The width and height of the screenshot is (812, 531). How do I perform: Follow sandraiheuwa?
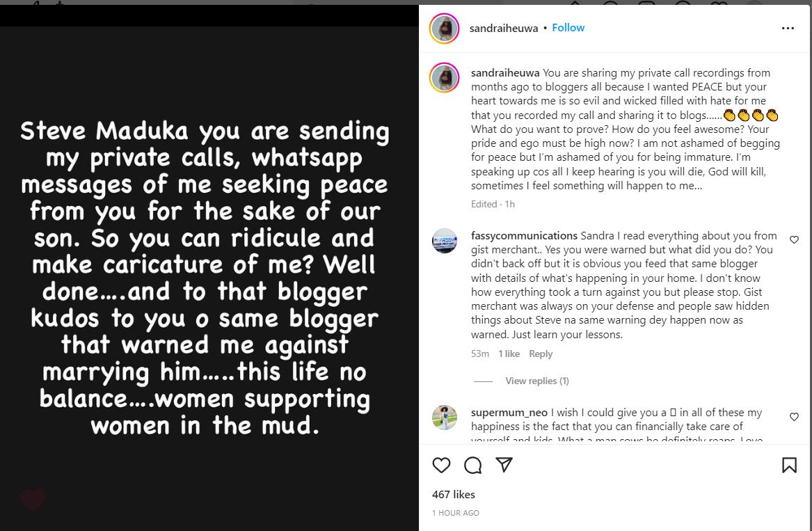[x=568, y=28]
